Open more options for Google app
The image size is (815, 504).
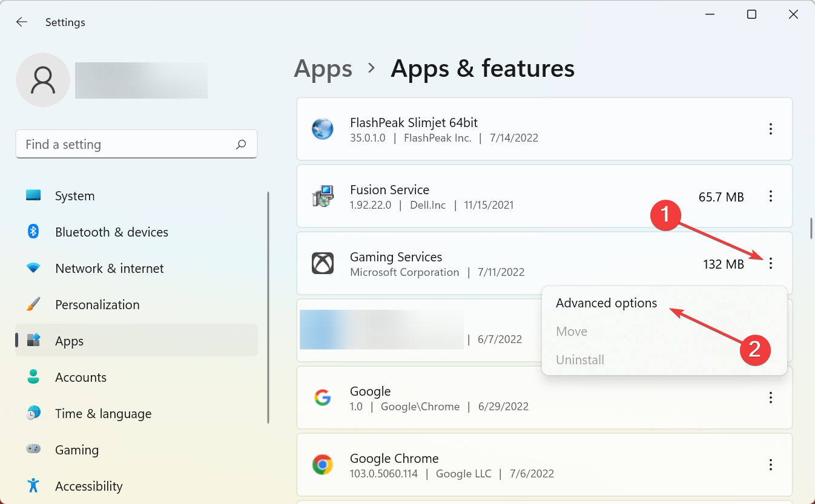click(x=770, y=398)
